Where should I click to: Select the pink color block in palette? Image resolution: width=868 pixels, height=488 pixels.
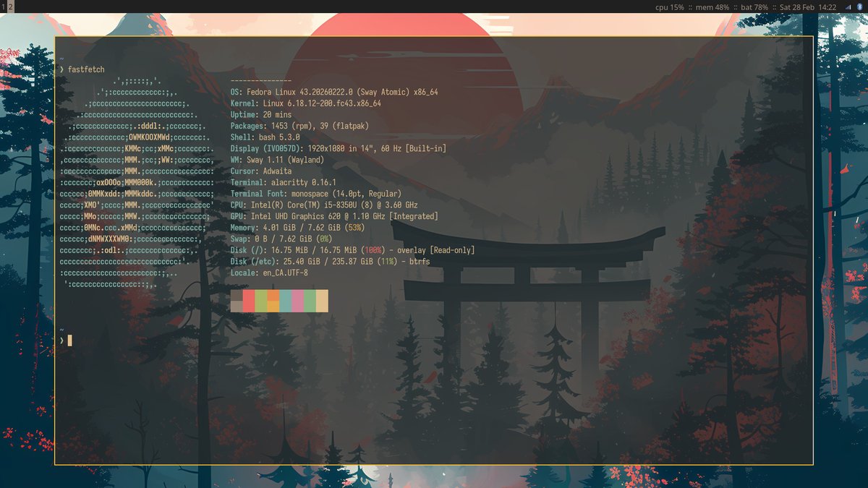pos(297,301)
